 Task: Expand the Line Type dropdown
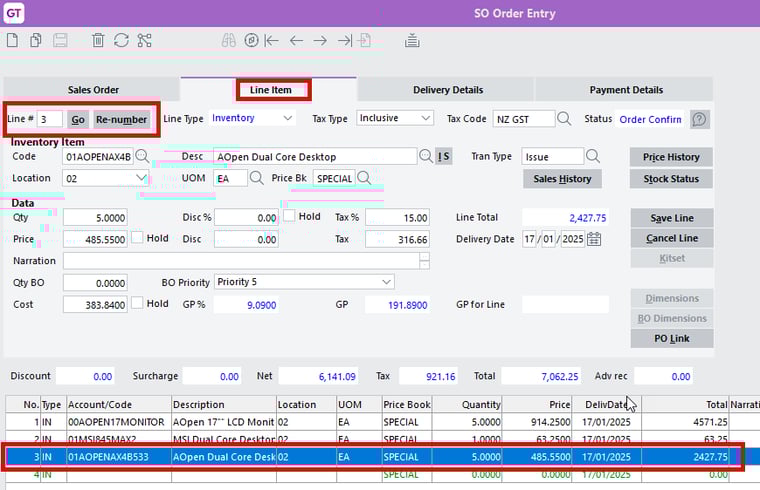click(x=288, y=118)
